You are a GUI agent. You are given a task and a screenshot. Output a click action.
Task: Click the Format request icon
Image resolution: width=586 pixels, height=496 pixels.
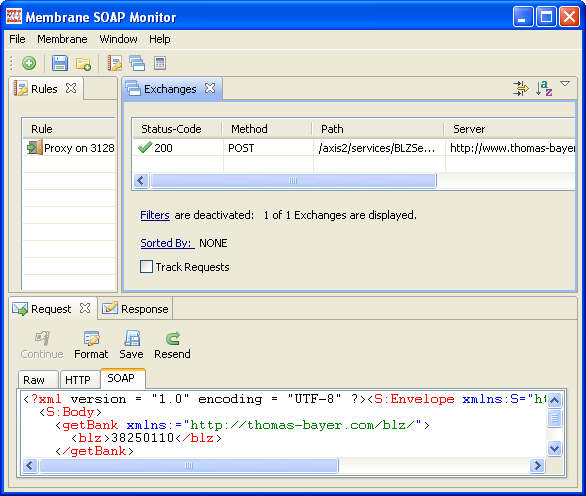(x=91, y=345)
